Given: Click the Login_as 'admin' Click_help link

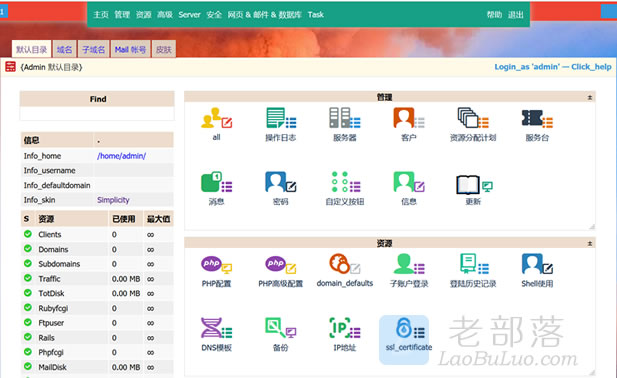Looking at the screenshot, I should pyautogui.click(x=553, y=66).
